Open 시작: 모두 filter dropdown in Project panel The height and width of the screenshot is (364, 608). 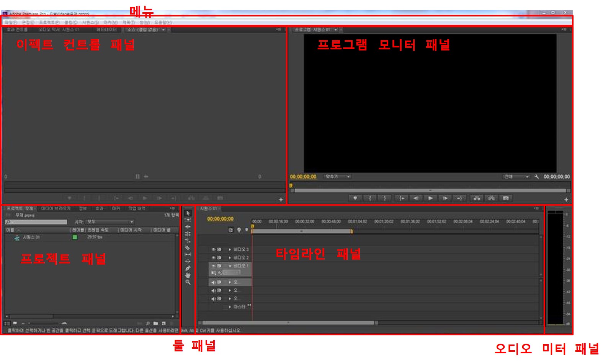click(110, 222)
